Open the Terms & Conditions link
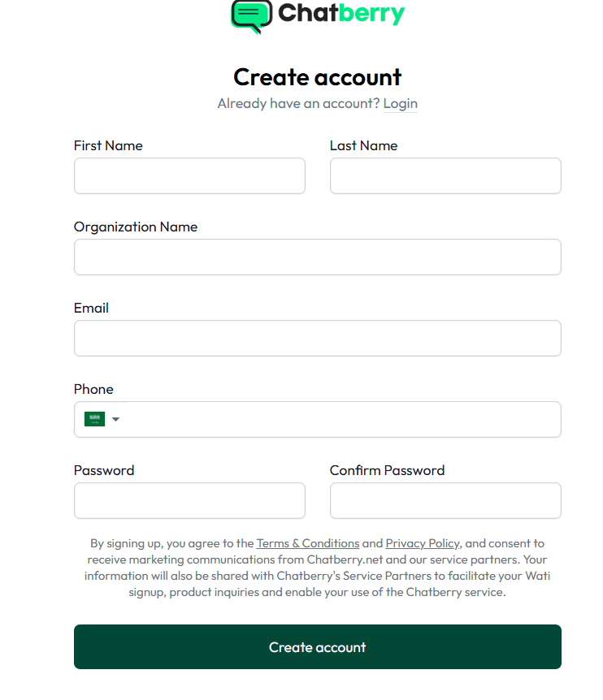Image resolution: width=603 pixels, height=700 pixels. pyautogui.click(x=308, y=543)
